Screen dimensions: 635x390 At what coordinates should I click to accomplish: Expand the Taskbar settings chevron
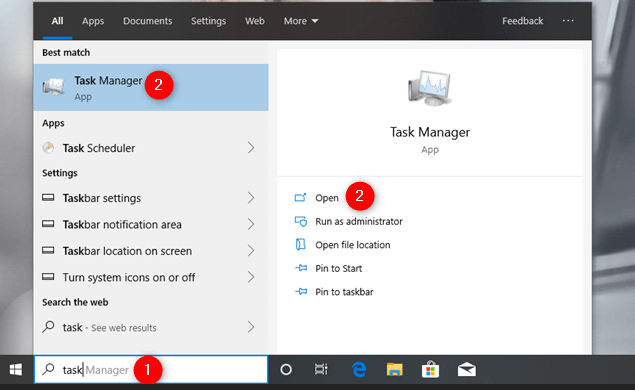[x=251, y=198]
